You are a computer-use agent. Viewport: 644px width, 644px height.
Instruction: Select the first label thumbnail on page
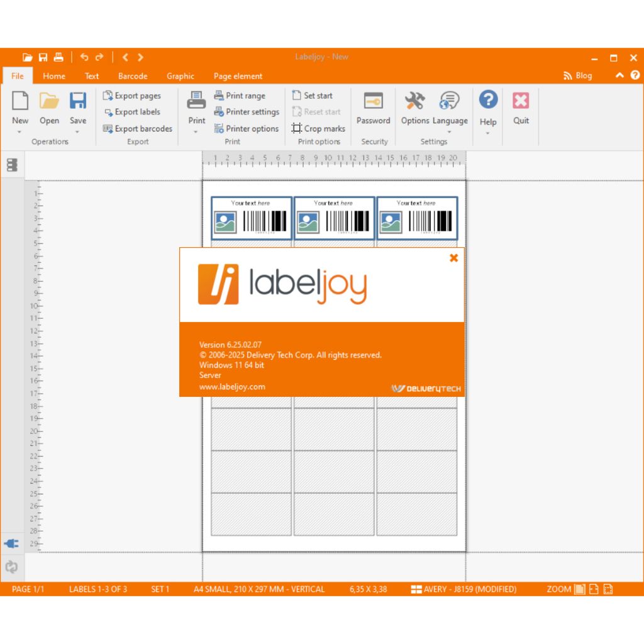(x=252, y=218)
